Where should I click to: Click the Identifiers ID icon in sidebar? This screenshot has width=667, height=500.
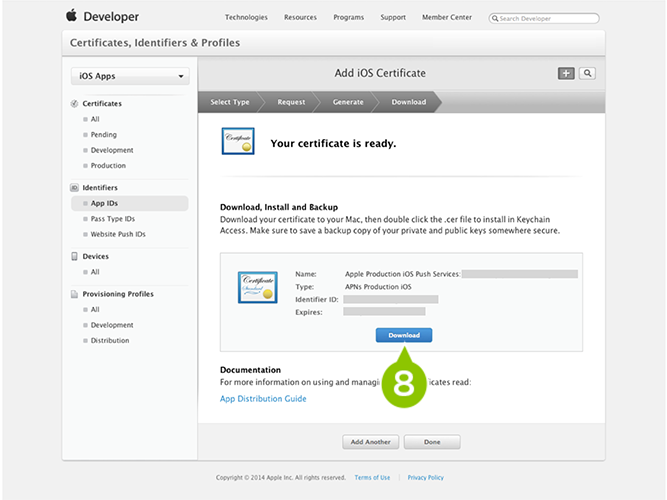pyautogui.click(x=74, y=188)
